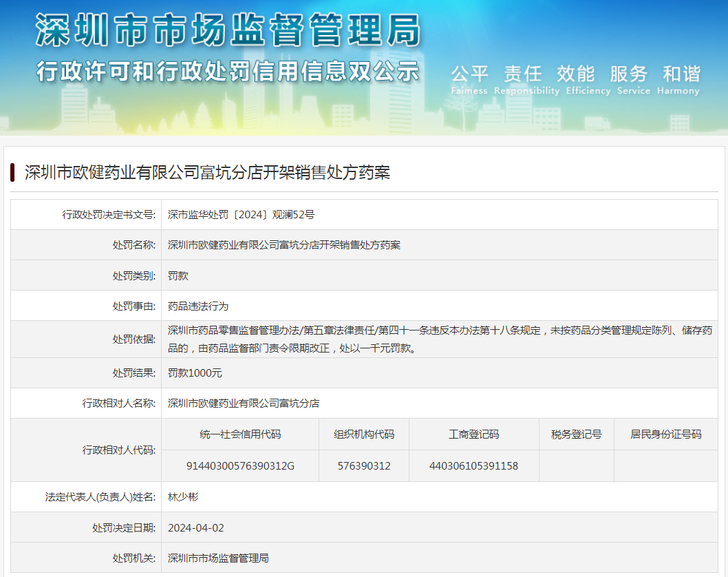Click the 罚款 penalty category value
The width and height of the screenshot is (728, 577).
(x=178, y=275)
